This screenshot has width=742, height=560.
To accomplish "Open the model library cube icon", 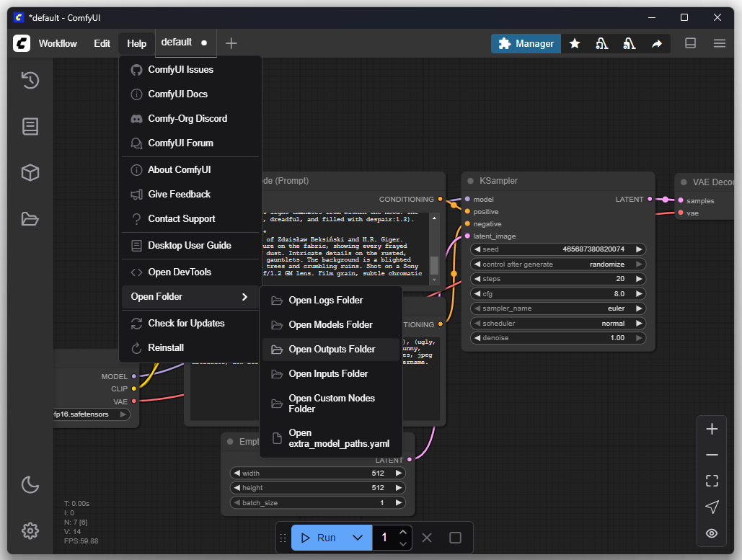I will [x=30, y=173].
